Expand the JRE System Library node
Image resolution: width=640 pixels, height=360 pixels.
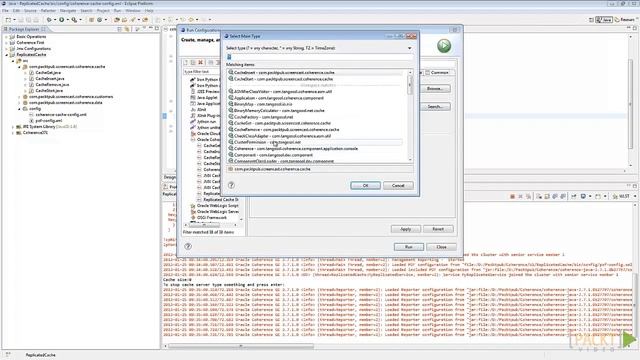point(13,127)
